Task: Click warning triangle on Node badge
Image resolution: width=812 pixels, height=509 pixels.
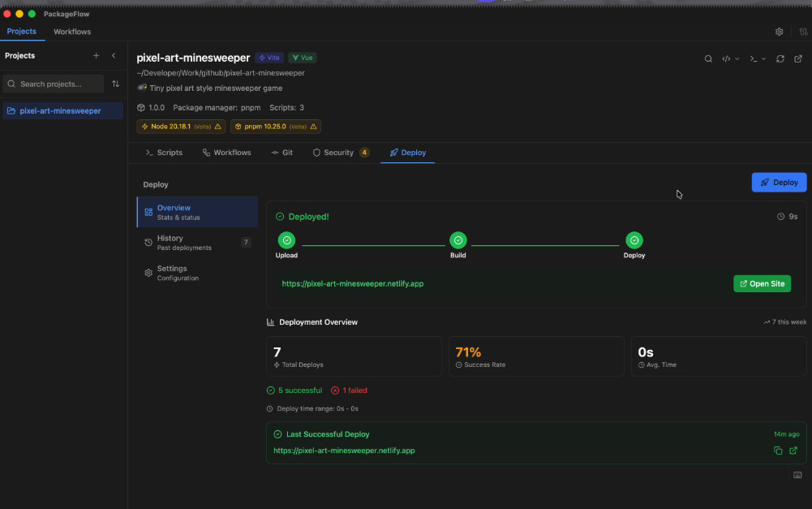Action: coord(218,127)
